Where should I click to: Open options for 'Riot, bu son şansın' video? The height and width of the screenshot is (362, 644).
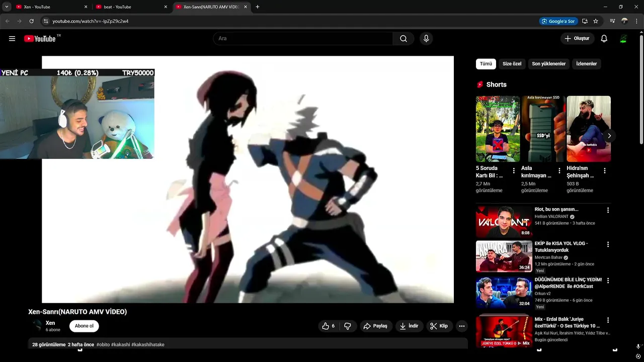point(608,210)
